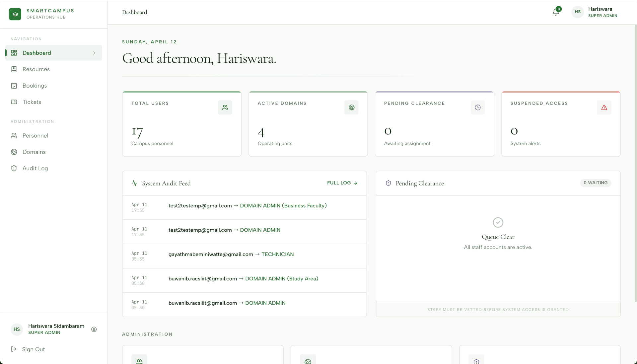Click the shield icon beside Pending Clearance heading
Viewport: 637px width, 364px height.
tap(389, 183)
